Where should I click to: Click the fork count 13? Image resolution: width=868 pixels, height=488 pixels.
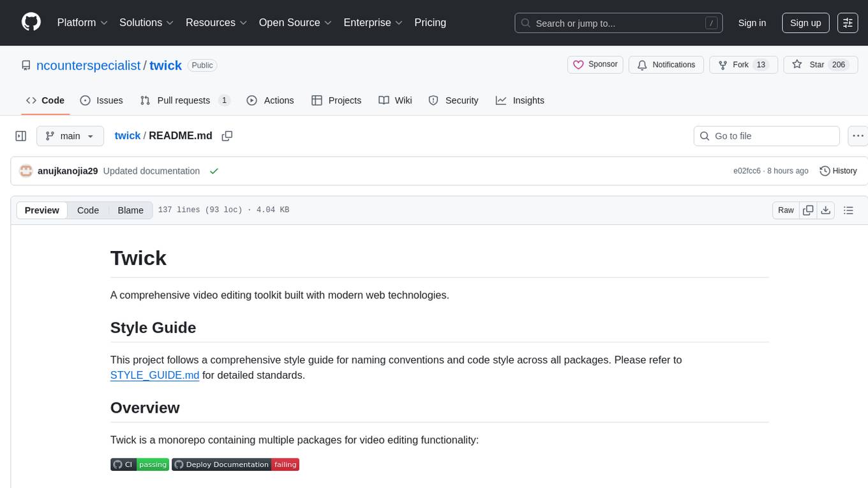pyautogui.click(x=760, y=65)
